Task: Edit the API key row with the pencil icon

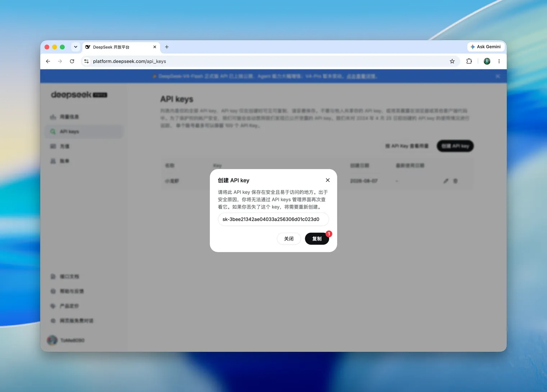Action: [446, 181]
